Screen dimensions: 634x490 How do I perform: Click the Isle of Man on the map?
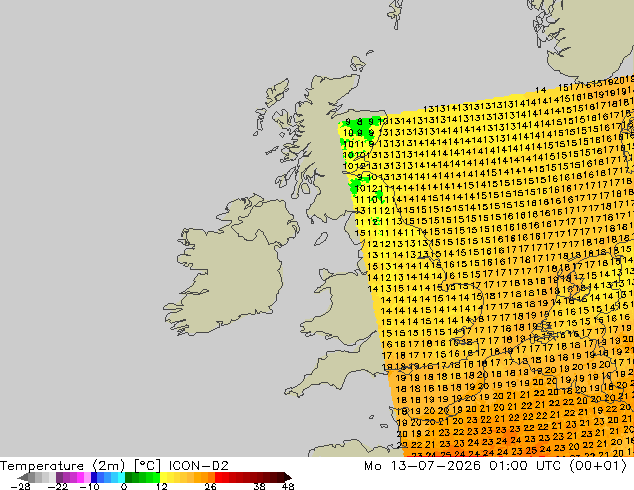click(321, 239)
